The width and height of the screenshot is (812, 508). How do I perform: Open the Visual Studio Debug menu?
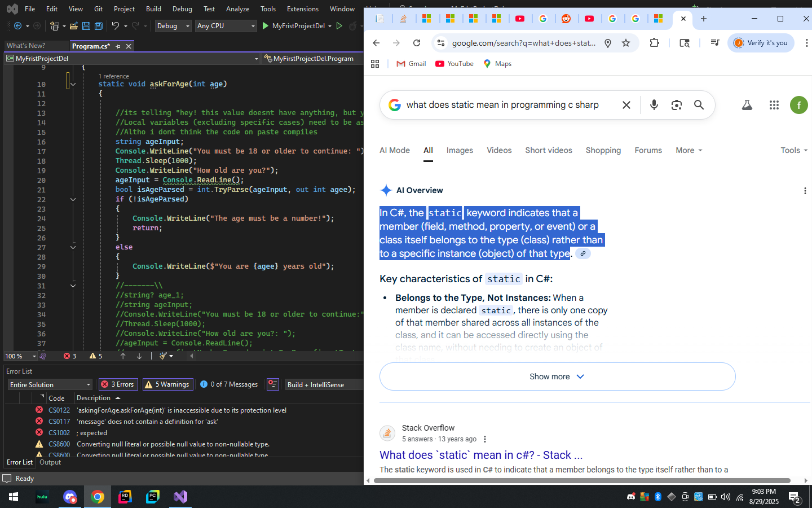[x=182, y=9]
